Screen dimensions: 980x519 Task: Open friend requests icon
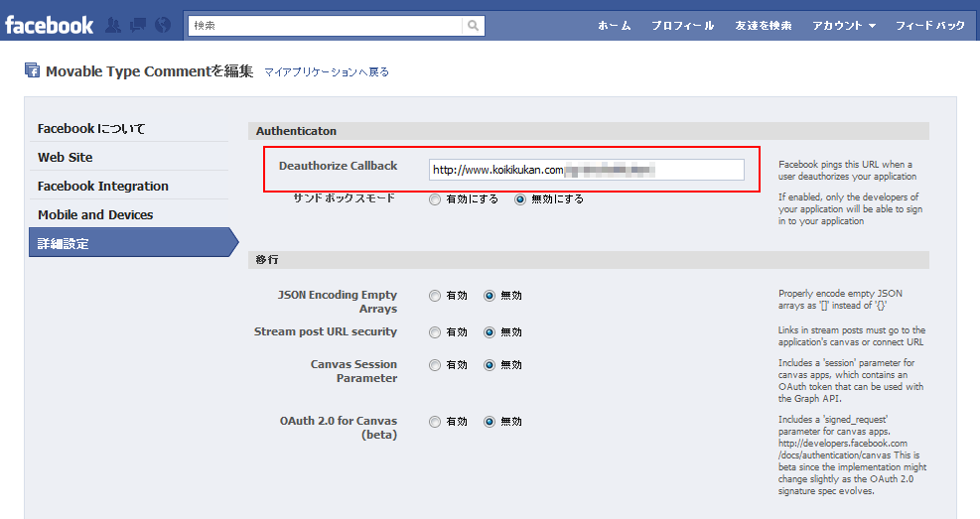click(113, 25)
